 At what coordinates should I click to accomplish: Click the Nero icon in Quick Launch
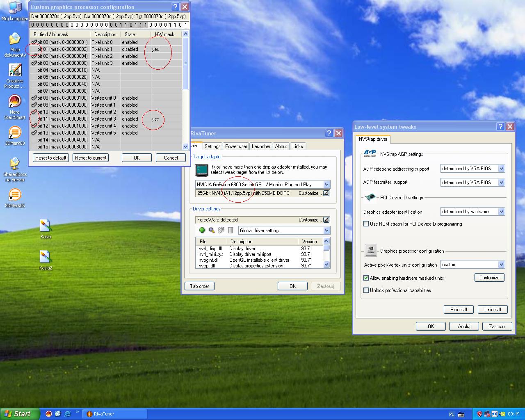tap(49, 414)
